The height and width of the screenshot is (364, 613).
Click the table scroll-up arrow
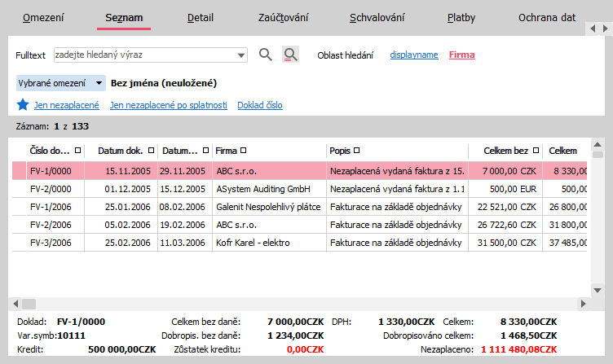tap(598, 143)
